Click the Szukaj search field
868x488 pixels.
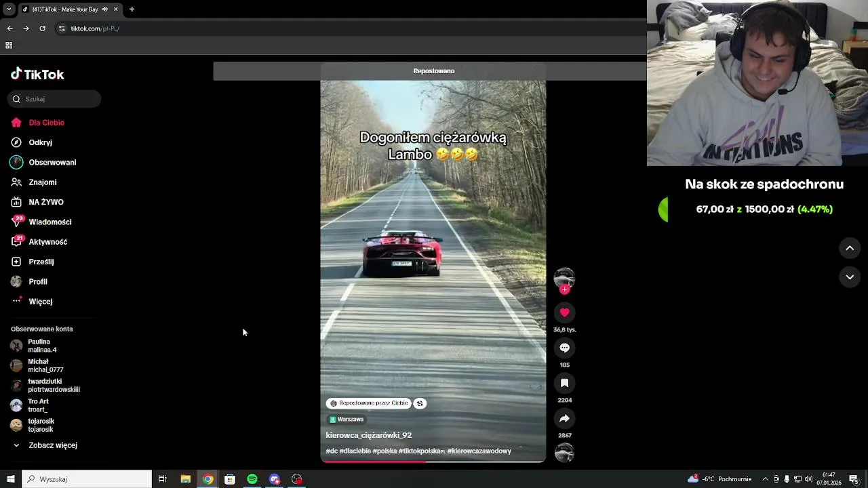point(54,99)
